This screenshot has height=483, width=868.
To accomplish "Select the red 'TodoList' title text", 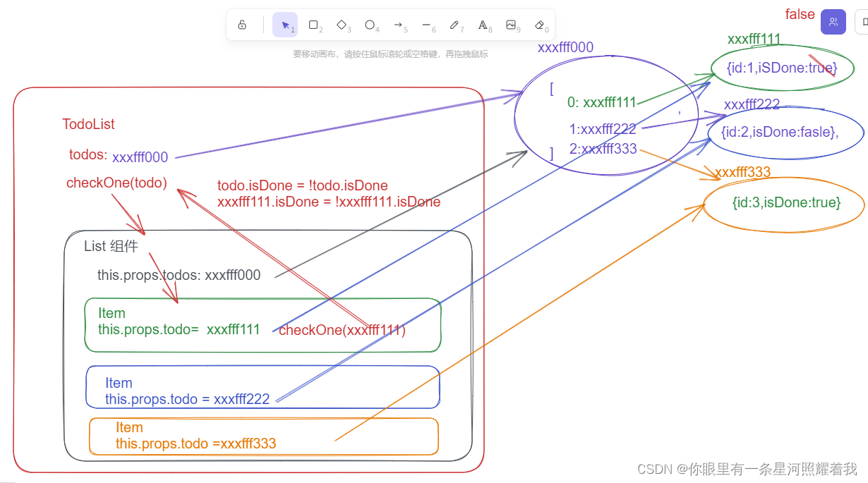I will tap(88, 124).
